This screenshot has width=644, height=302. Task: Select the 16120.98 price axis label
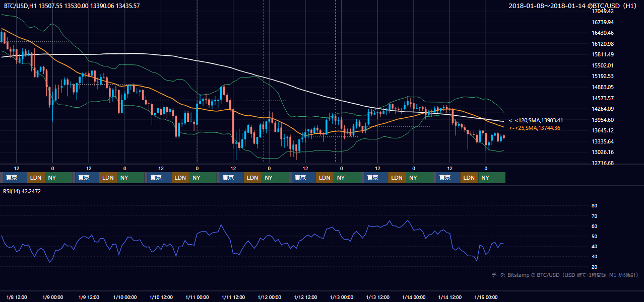602,44
